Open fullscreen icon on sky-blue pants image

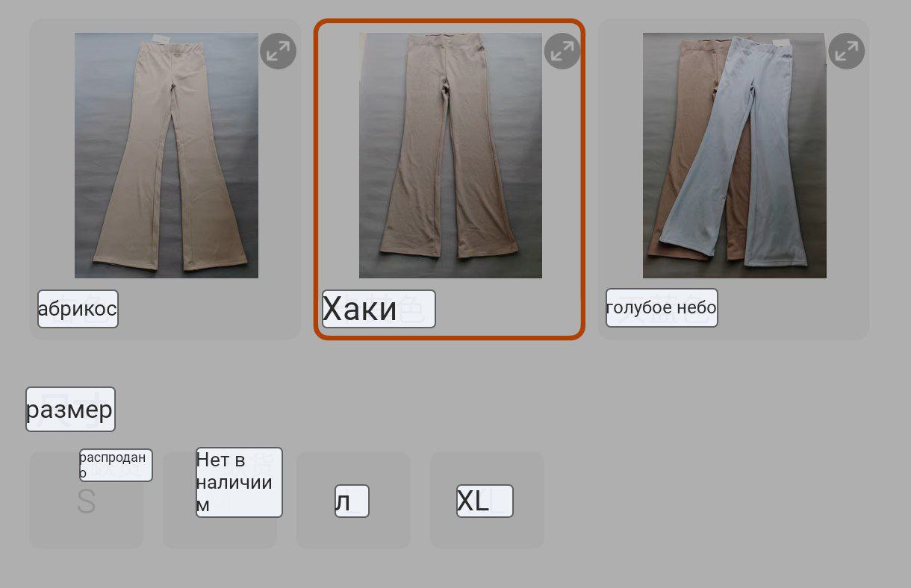click(x=847, y=51)
